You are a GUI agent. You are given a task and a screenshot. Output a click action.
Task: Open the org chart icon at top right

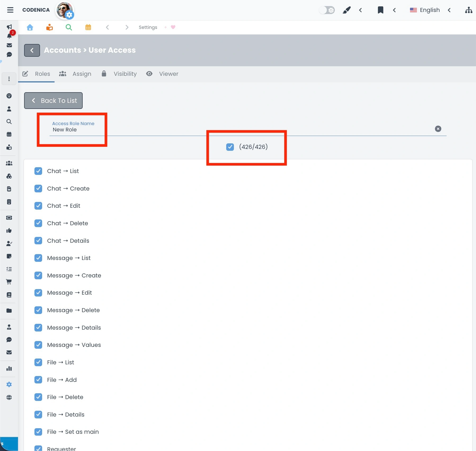point(469,10)
